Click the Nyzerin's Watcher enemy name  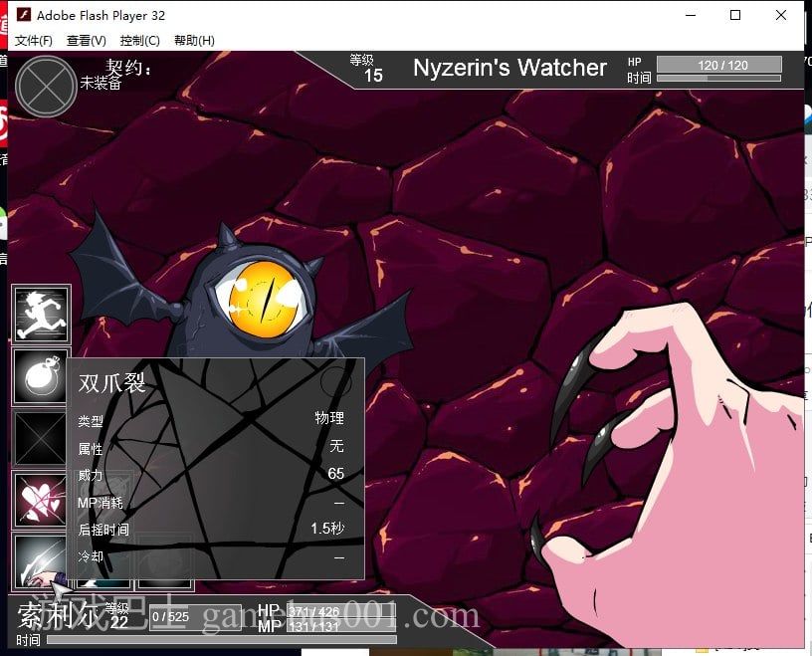(509, 68)
